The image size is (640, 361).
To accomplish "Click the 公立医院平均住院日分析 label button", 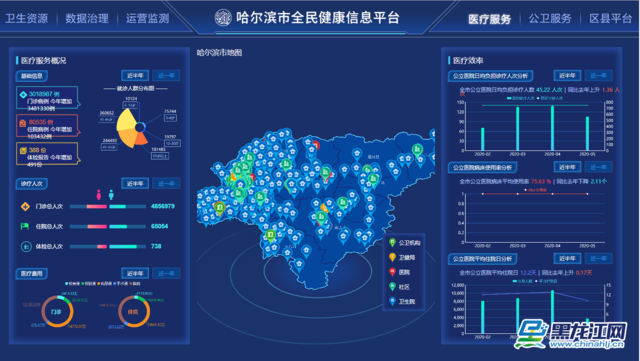I will [482, 259].
